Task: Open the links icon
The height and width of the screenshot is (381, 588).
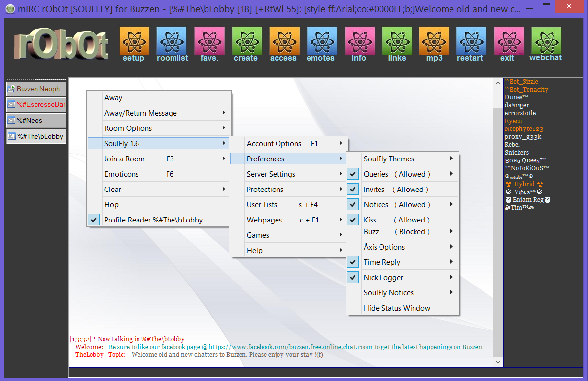Action: click(x=397, y=44)
